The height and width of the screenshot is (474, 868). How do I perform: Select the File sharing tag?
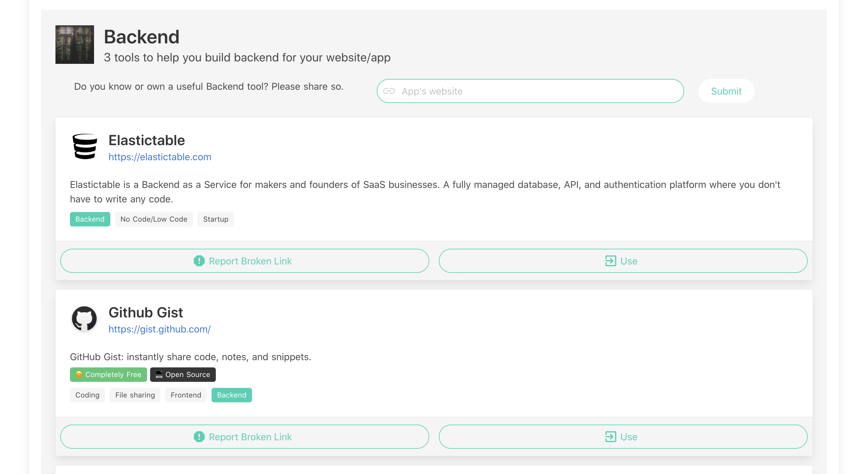point(135,395)
